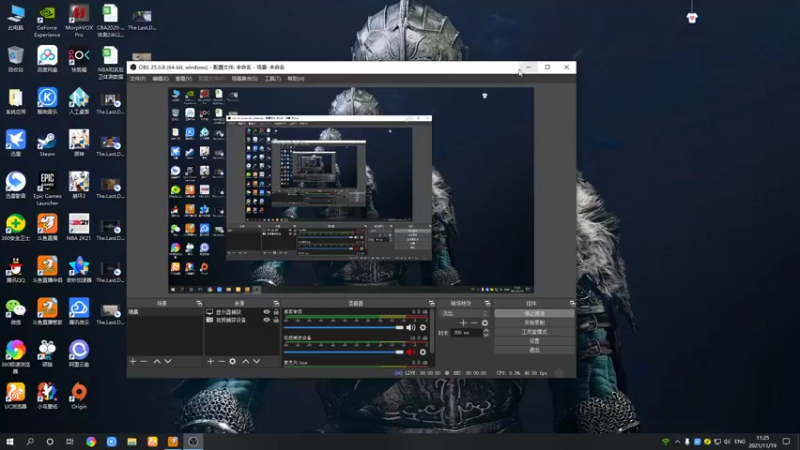The width and height of the screenshot is (800, 450).
Task: Add a new scene with the plus icon in Scenes panel
Action: point(133,361)
